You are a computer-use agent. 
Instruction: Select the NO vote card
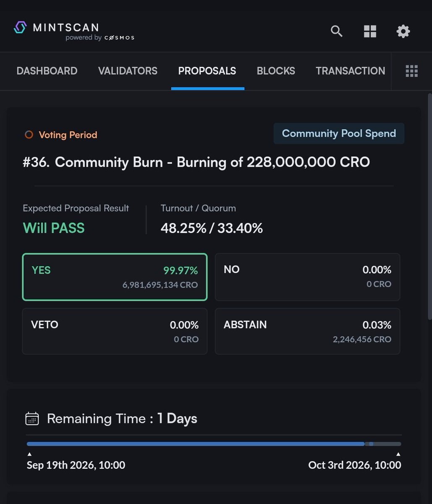coord(307,277)
